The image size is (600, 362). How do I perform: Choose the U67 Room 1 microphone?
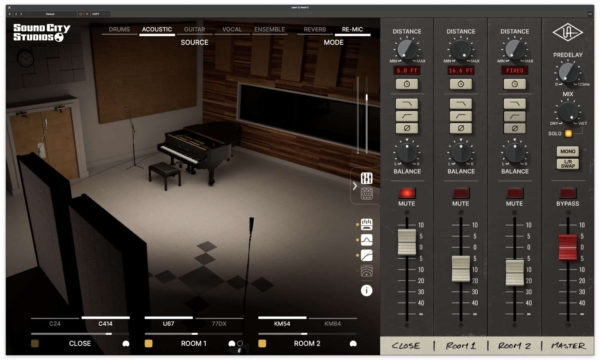[168, 323]
